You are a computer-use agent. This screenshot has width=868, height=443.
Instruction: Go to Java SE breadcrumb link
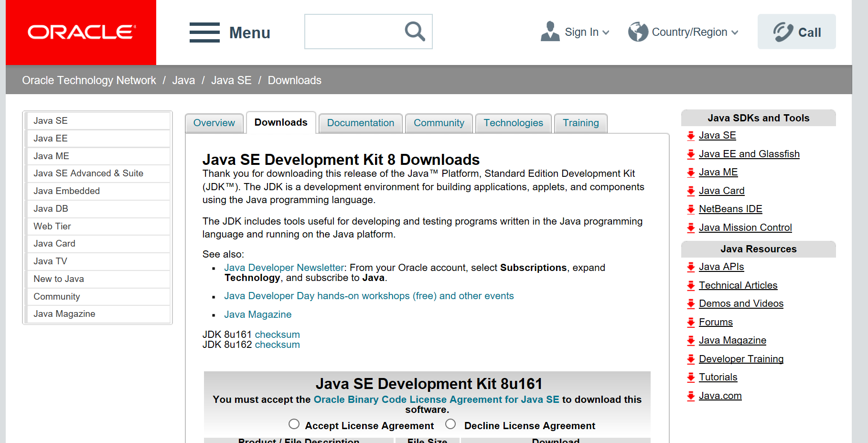(231, 80)
